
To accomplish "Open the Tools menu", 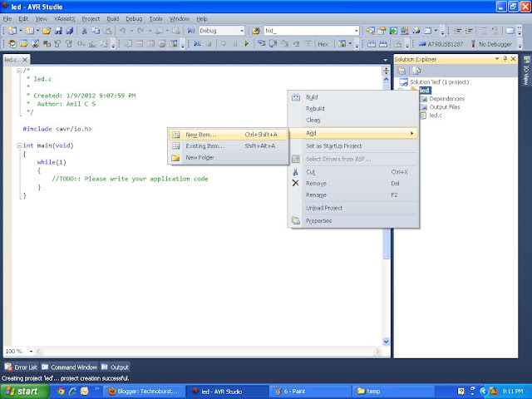I will point(155,18).
